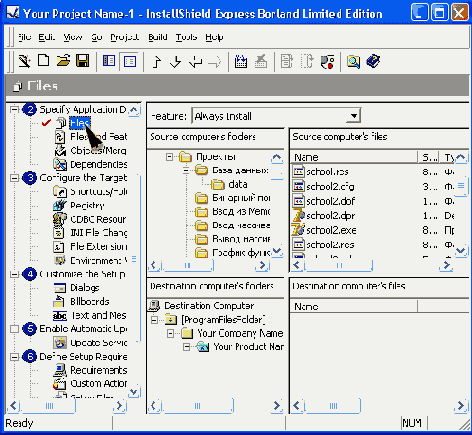
Task: Toggle Enable Automatic Updates step checkbox
Action: click(x=14, y=329)
